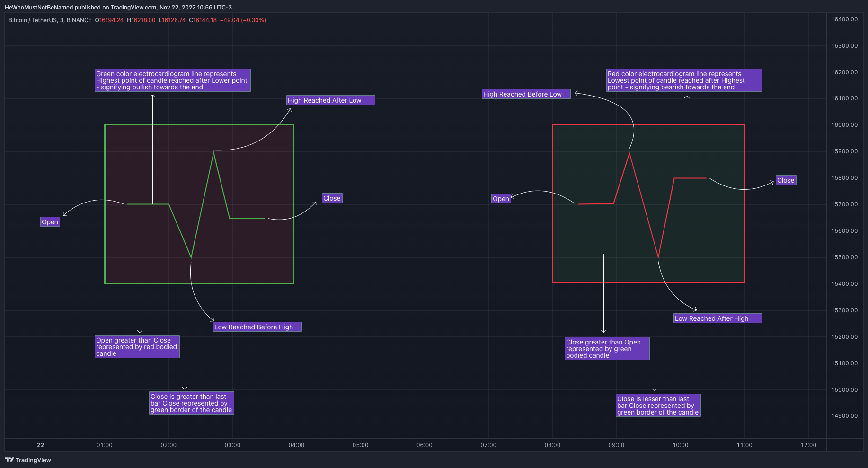
Task: Click the 04:00 time axis label
Action: click(x=297, y=445)
